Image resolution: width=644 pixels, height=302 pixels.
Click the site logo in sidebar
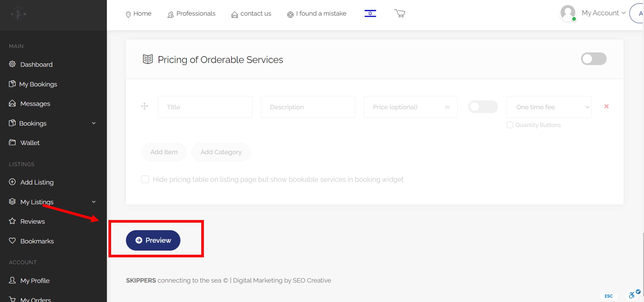pos(18,13)
